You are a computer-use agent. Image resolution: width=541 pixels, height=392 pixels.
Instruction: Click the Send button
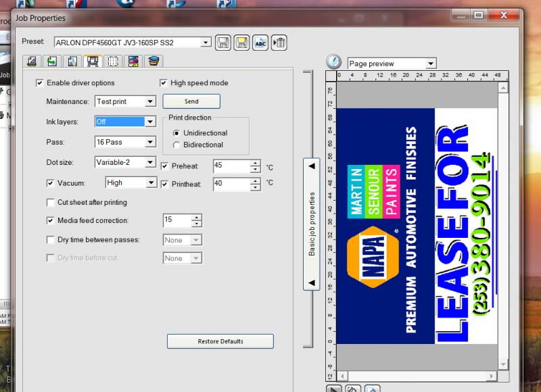pos(191,101)
